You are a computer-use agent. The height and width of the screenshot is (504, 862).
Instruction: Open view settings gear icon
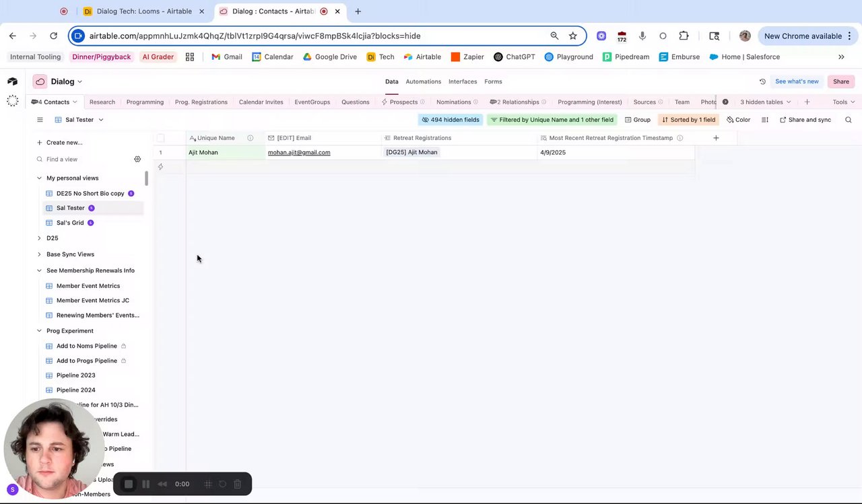(137, 159)
